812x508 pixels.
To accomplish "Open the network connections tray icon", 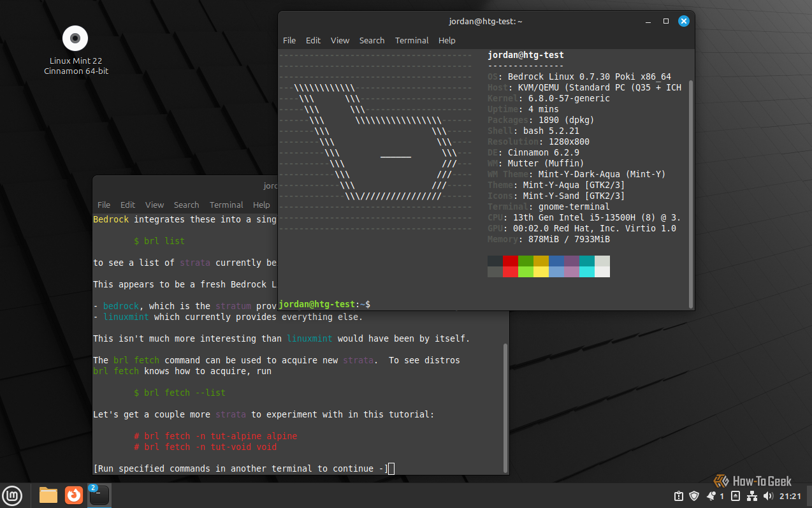I will coord(752,496).
